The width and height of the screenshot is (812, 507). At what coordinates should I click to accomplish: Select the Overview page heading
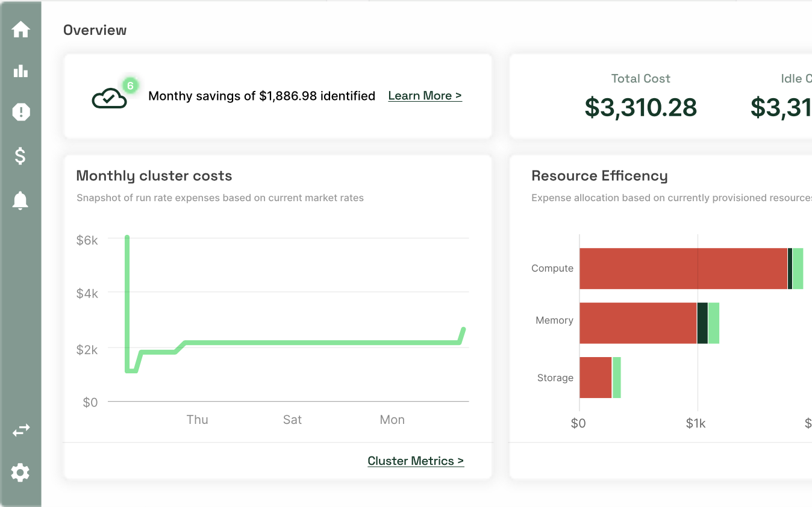pyautogui.click(x=95, y=30)
